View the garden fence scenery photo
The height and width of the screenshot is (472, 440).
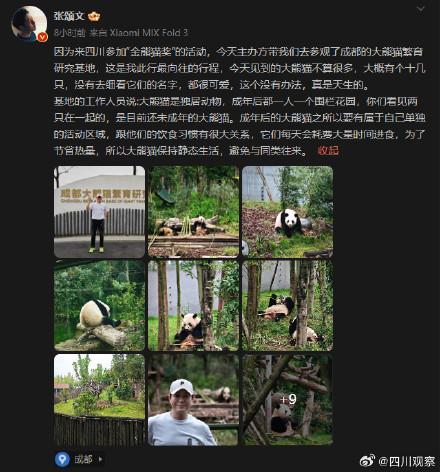click(99, 400)
